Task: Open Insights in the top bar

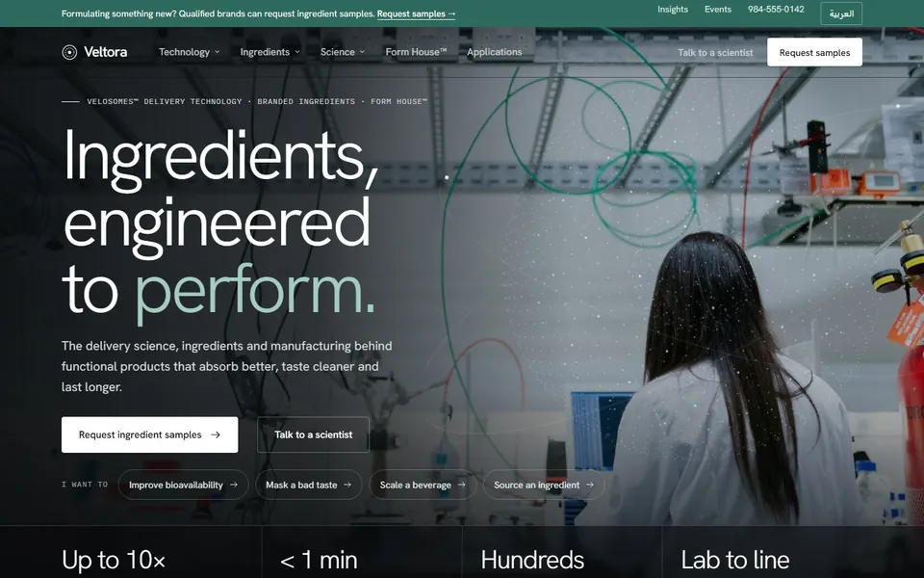Action: (673, 10)
